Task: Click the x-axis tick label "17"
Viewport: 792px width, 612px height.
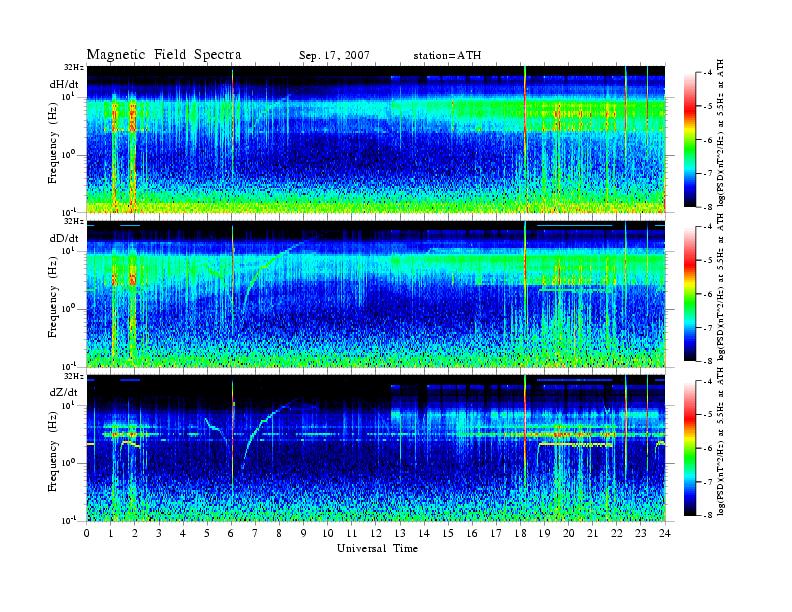Action: pos(496,533)
